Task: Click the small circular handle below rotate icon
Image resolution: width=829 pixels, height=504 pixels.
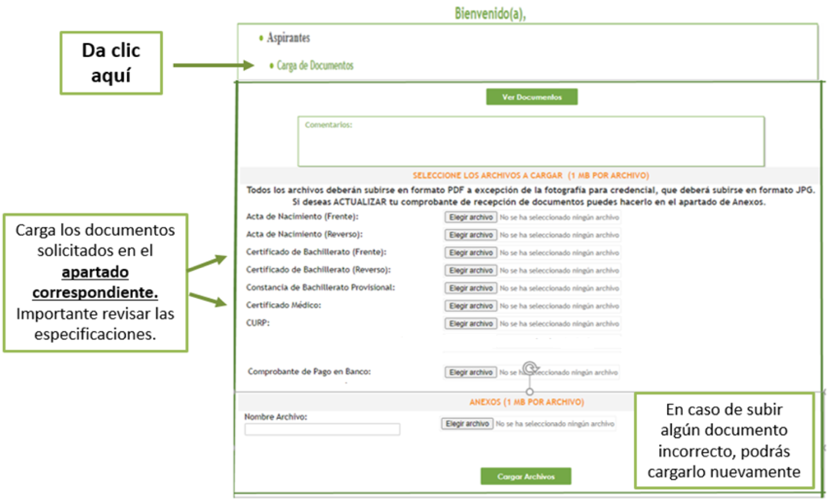Action: click(x=529, y=392)
